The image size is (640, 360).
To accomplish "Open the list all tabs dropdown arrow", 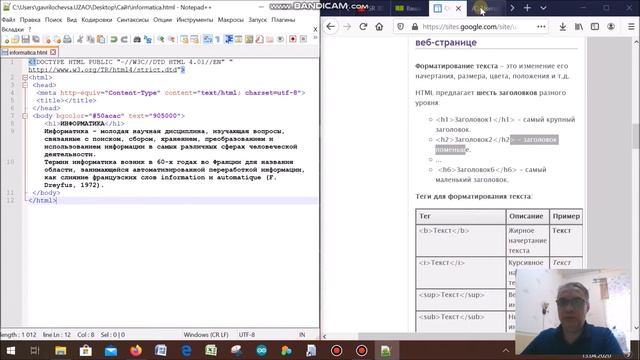I will tap(543, 8).
